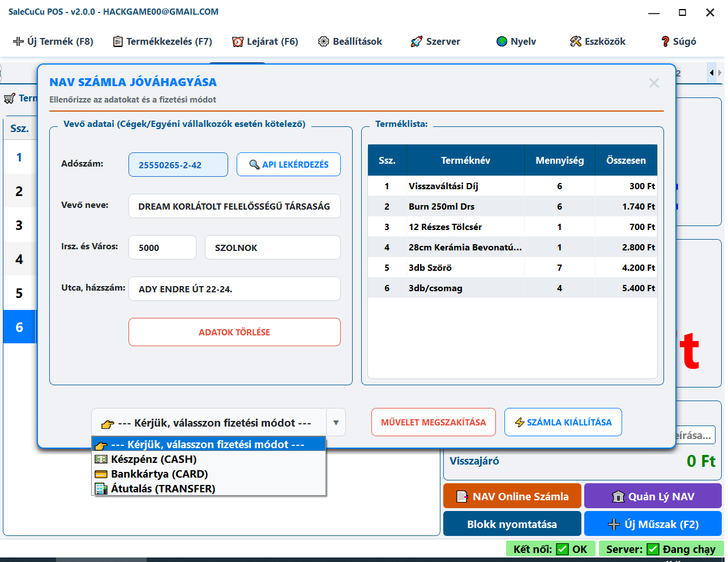The image size is (728, 562).
Task: Click the Server Đang chạy status checkmark
Action: pyautogui.click(x=653, y=549)
